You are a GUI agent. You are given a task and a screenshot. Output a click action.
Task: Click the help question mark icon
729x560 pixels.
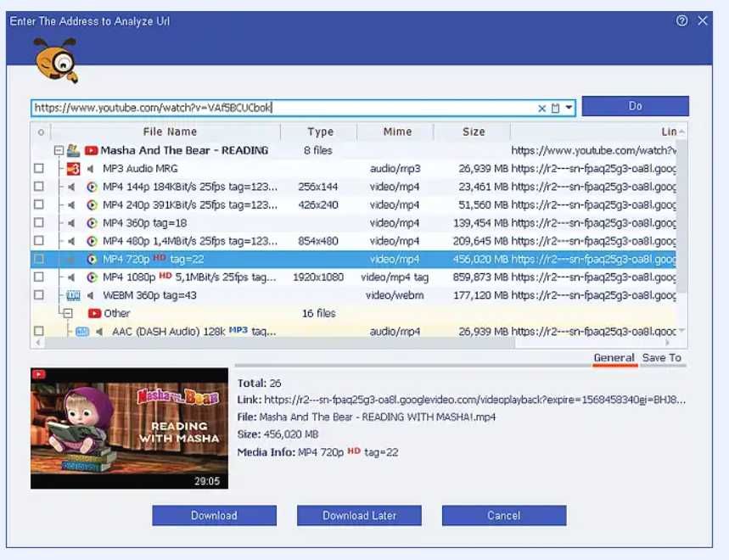coord(681,20)
